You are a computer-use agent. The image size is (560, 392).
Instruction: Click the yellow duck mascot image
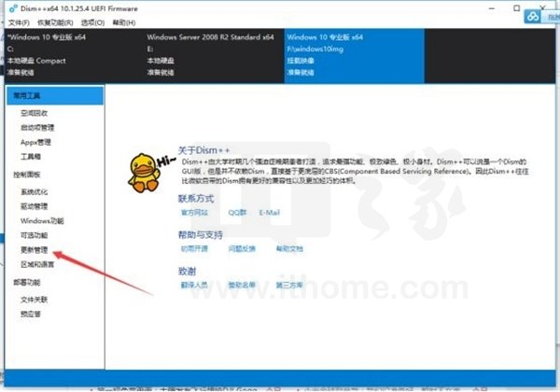[145, 174]
